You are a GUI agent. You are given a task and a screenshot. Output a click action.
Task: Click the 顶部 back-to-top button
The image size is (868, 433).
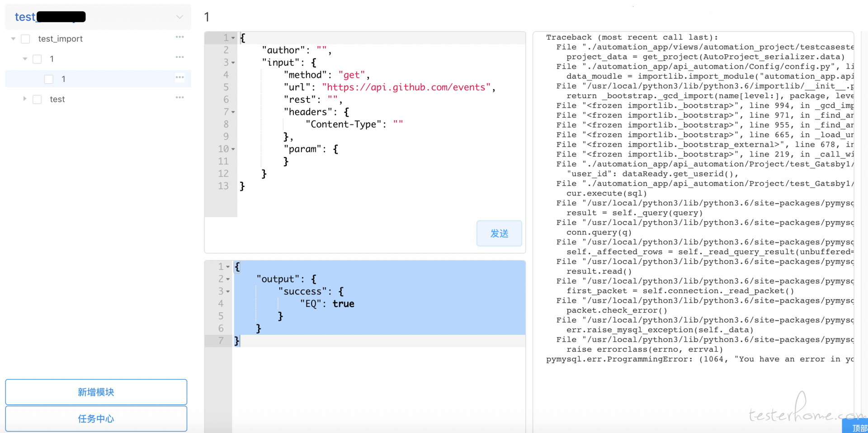(x=858, y=428)
